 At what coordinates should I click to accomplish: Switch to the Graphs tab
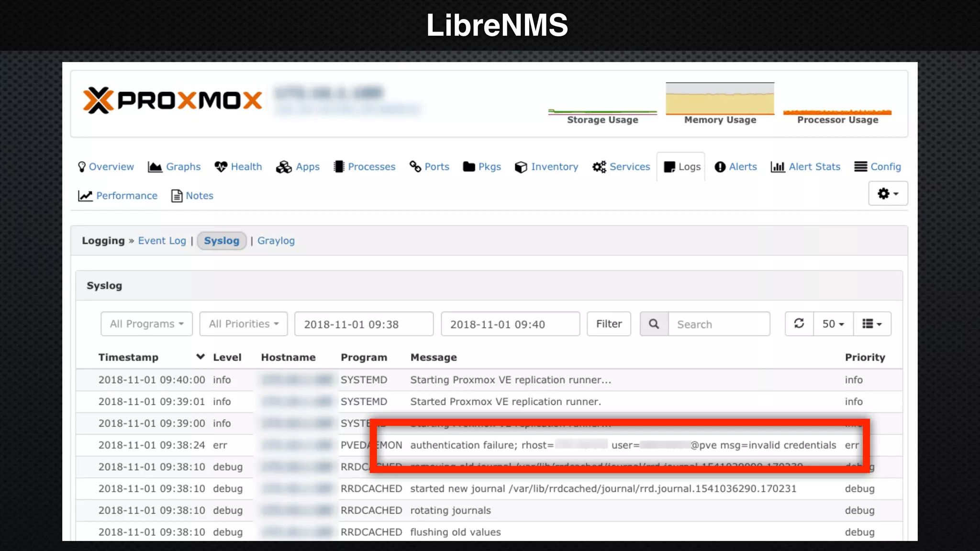point(174,166)
